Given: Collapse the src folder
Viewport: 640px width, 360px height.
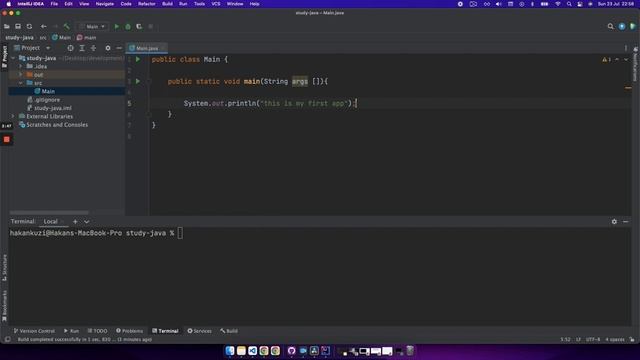Looking at the screenshot, I should (21, 83).
